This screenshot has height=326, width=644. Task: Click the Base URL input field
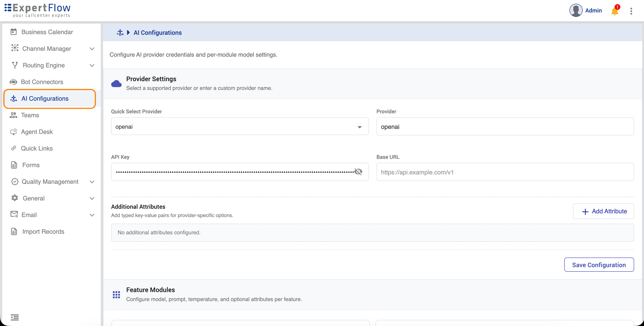coord(505,172)
